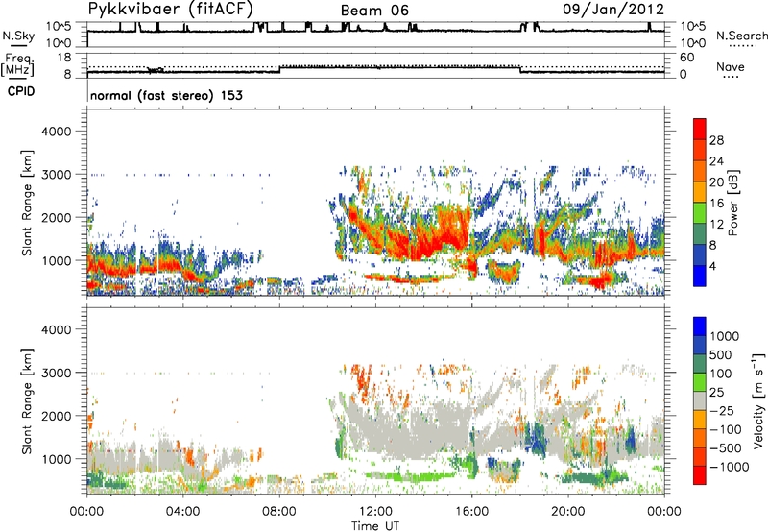Select the Velocity segment between -25 and -100
Screen dimensions: 768x532
[700, 420]
